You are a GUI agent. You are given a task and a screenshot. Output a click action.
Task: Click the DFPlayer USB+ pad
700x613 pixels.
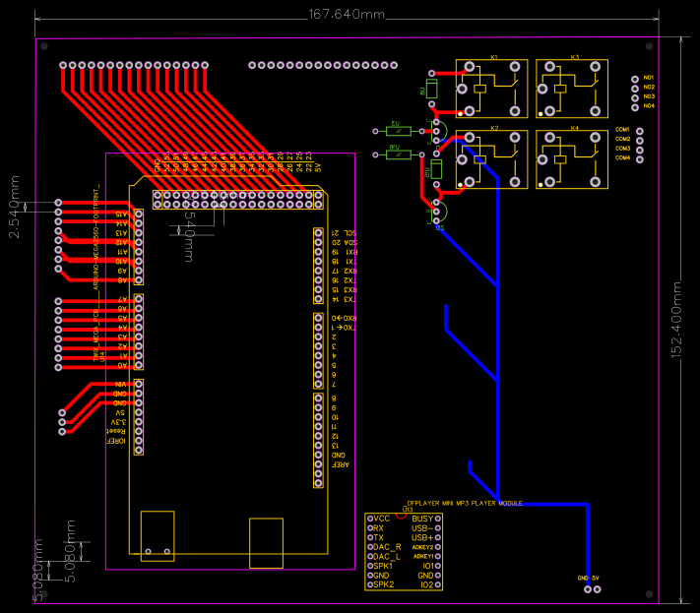pyautogui.click(x=438, y=537)
